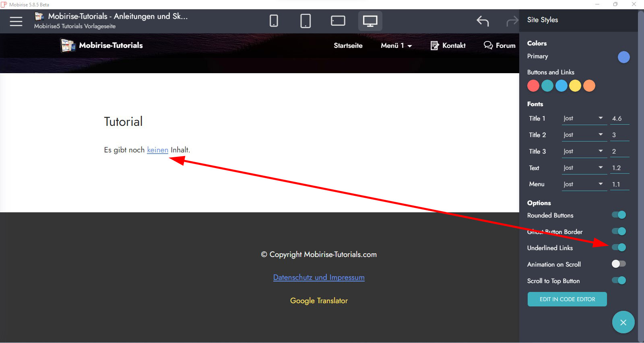Click the Mobirise-Tutorials brand name
This screenshot has width=644, height=343.
click(111, 45)
